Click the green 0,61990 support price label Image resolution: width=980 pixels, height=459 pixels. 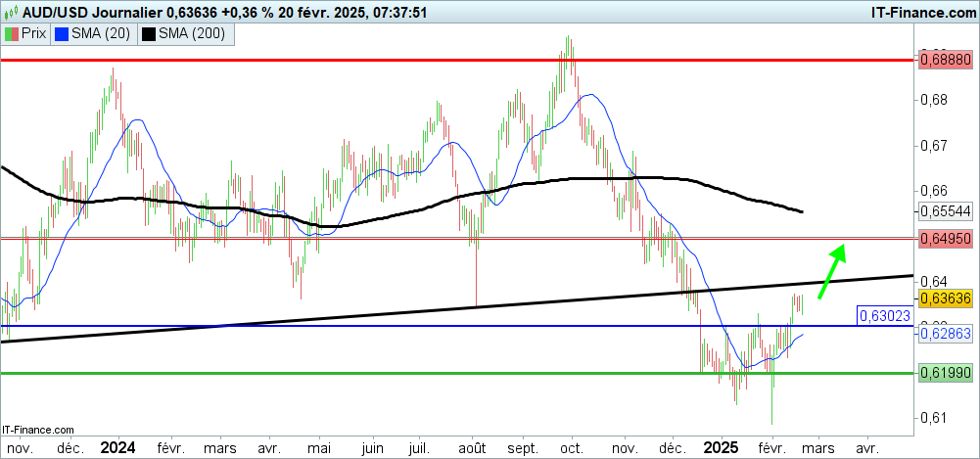(944, 373)
